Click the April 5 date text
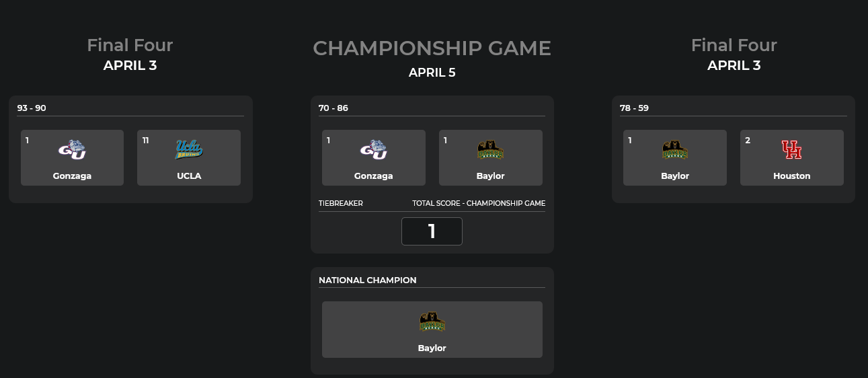 [432, 73]
